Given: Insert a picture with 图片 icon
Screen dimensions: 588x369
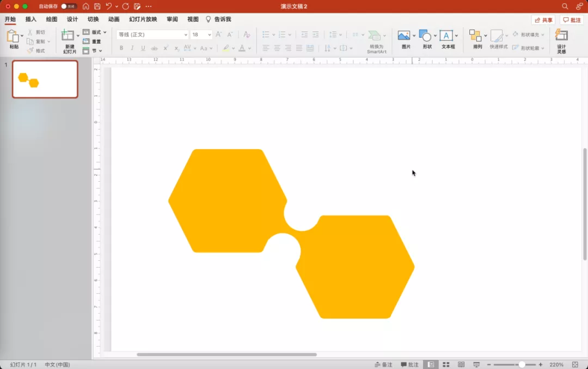Looking at the screenshot, I should pos(404,35).
